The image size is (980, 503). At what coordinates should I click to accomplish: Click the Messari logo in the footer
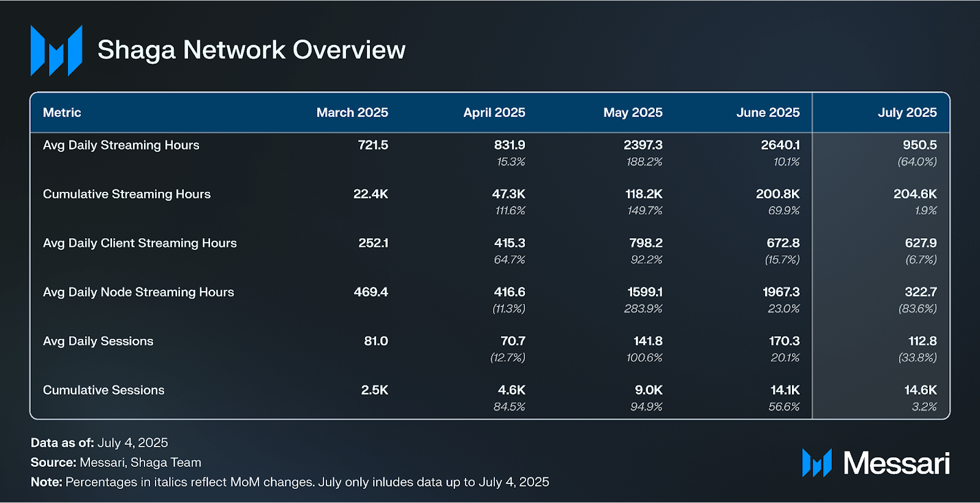(x=876, y=463)
